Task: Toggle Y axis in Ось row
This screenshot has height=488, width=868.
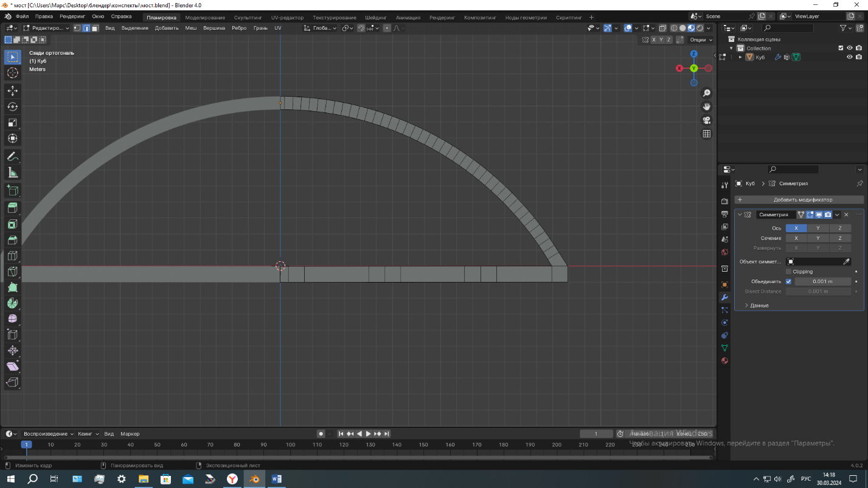Action: [818, 229]
